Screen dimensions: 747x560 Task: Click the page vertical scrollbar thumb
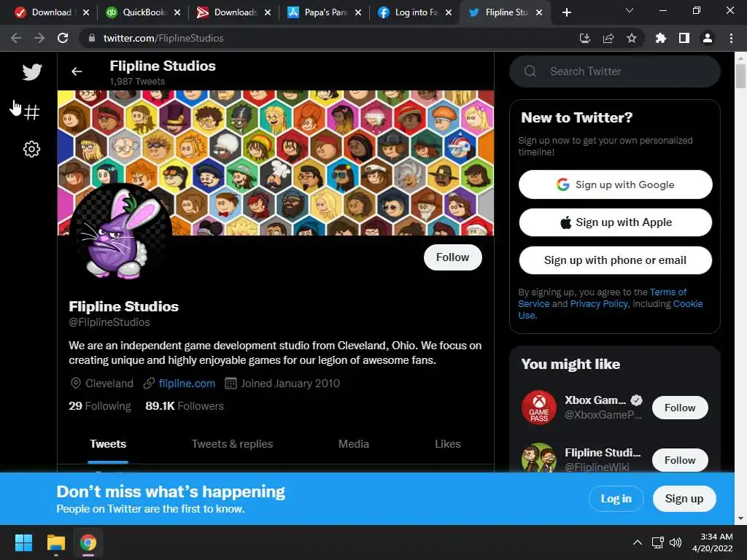pyautogui.click(x=740, y=76)
